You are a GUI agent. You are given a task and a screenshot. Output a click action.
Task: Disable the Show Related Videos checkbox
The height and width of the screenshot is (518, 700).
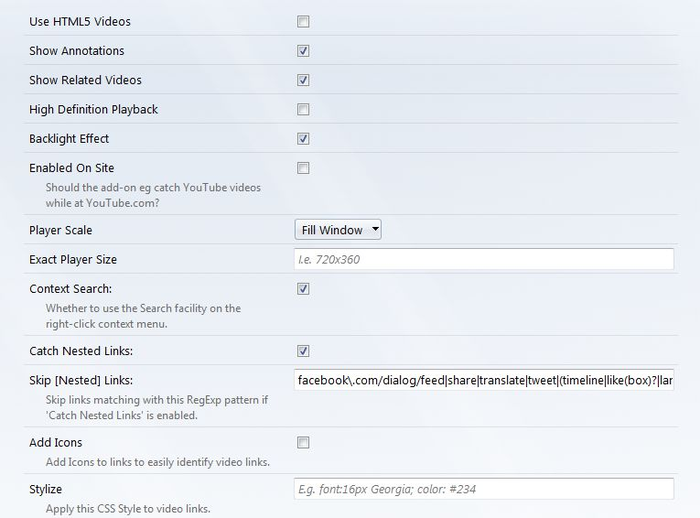[x=303, y=80]
